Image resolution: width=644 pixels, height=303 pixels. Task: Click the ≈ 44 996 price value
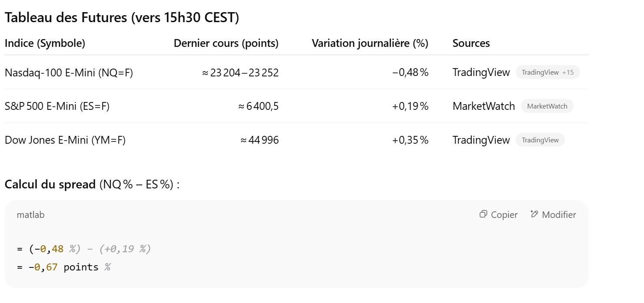259,140
